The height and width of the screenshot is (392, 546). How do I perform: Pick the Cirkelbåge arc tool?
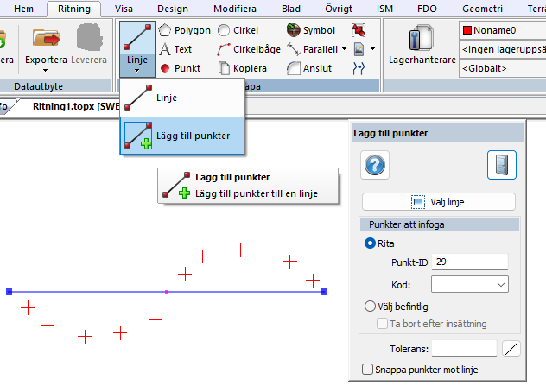tap(249, 49)
